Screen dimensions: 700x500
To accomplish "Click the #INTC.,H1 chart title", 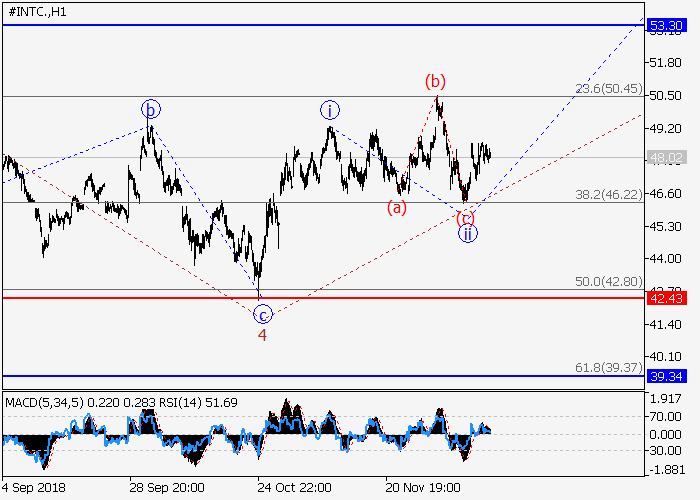I will [38, 10].
